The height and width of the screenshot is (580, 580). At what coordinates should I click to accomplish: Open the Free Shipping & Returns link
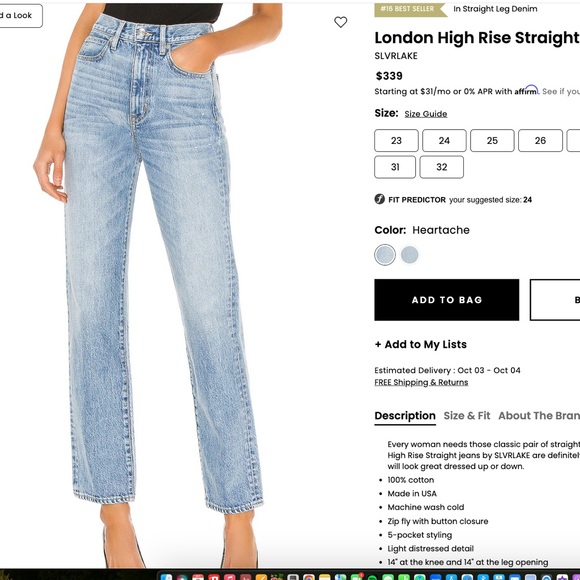(x=421, y=382)
